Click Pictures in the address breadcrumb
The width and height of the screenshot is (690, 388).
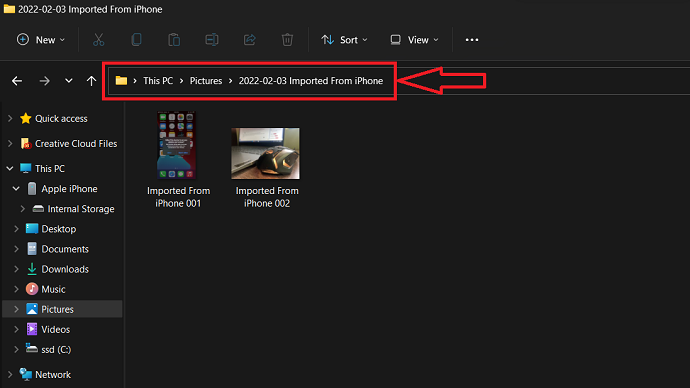[x=206, y=81]
